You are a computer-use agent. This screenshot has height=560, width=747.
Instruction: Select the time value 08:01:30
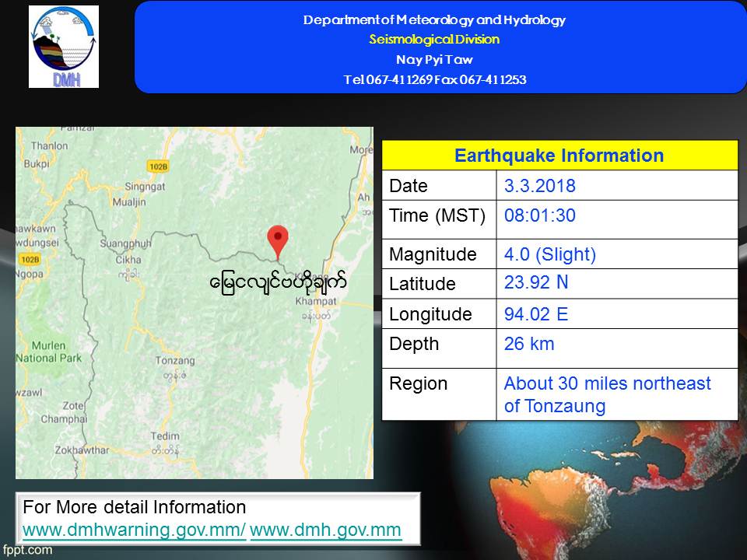tap(540, 215)
